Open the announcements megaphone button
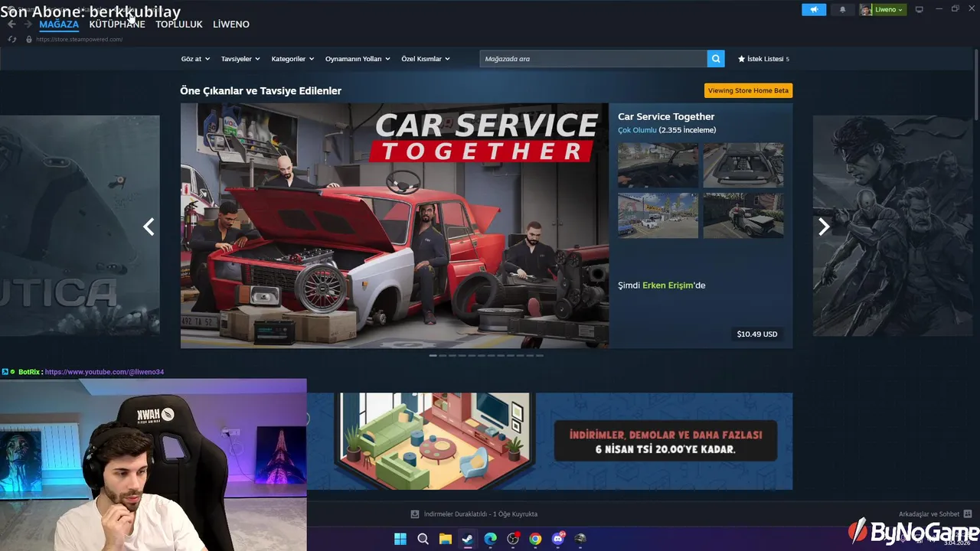980x551 pixels. tap(814, 9)
